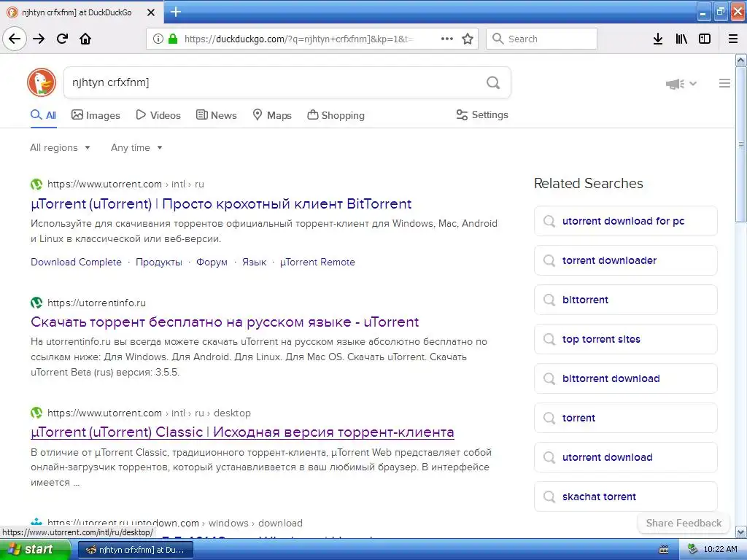Search 'utorrent download' related suggestion

(625, 457)
